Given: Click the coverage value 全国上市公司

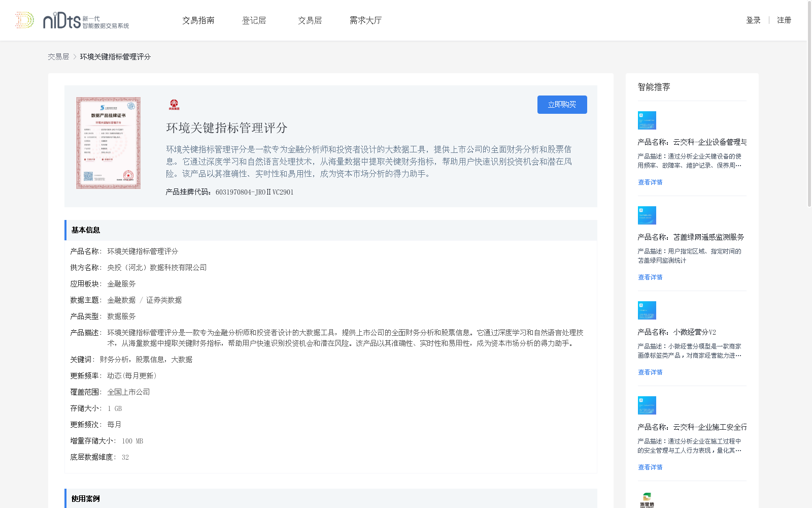Looking at the screenshot, I should click(x=128, y=392).
